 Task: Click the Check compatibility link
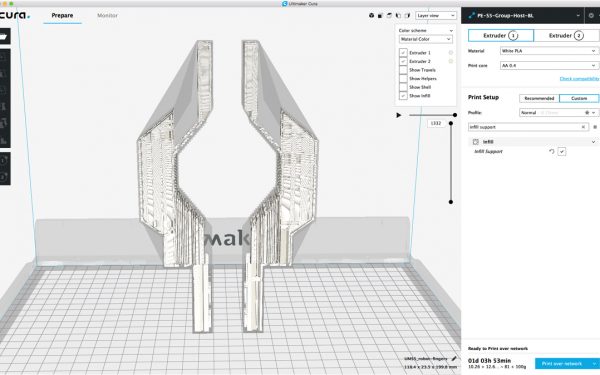tap(579, 79)
